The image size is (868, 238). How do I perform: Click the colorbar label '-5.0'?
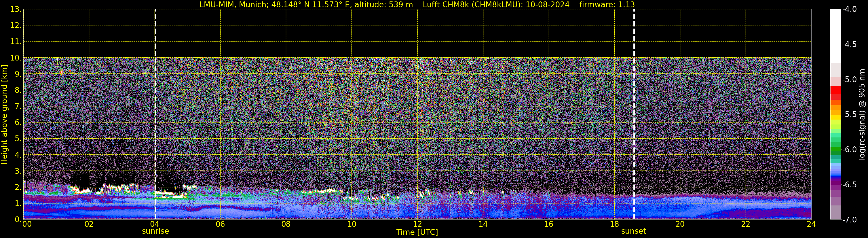(850, 79)
